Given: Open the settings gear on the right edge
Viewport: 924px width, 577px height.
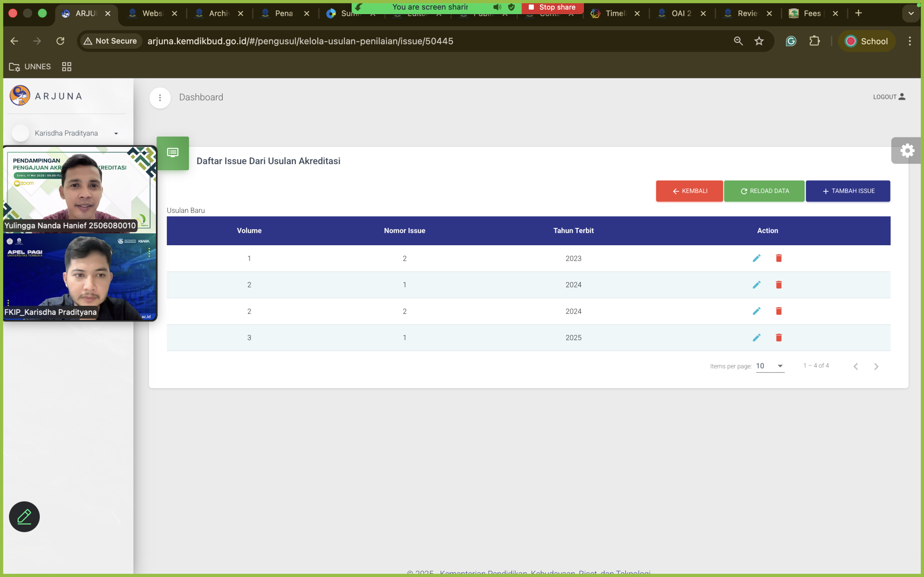Looking at the screenshot, I should (x=907, y=150).
